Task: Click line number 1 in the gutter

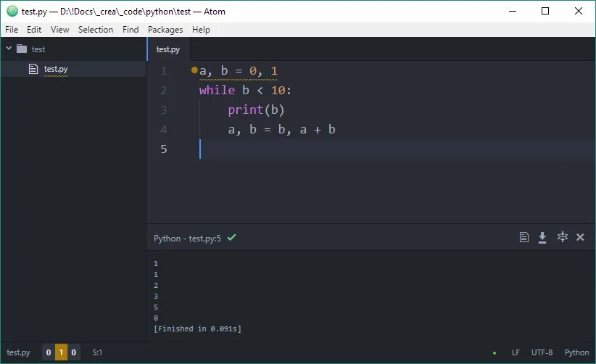Action: (x=163, y=70)
